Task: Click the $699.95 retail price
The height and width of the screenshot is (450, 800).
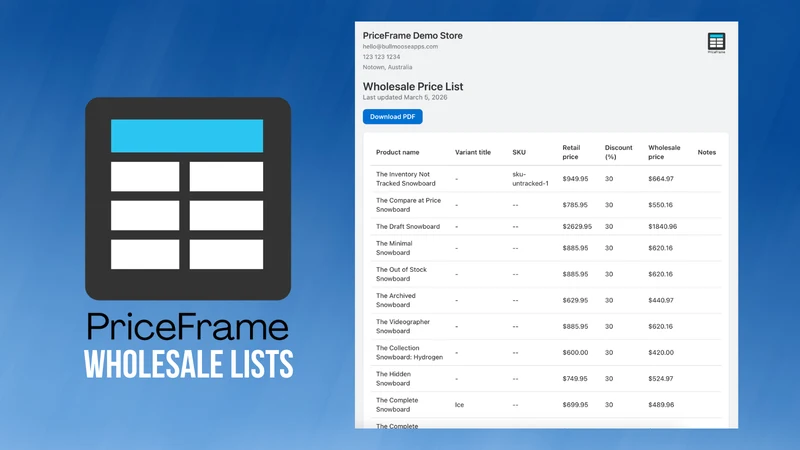Action: tap(575, 405)
